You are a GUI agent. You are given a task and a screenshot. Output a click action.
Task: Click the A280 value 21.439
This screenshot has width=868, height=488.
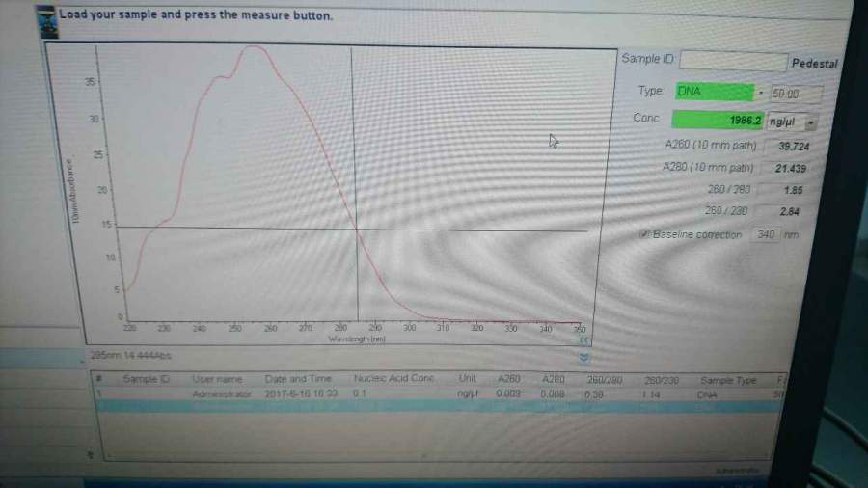point(791,168)
